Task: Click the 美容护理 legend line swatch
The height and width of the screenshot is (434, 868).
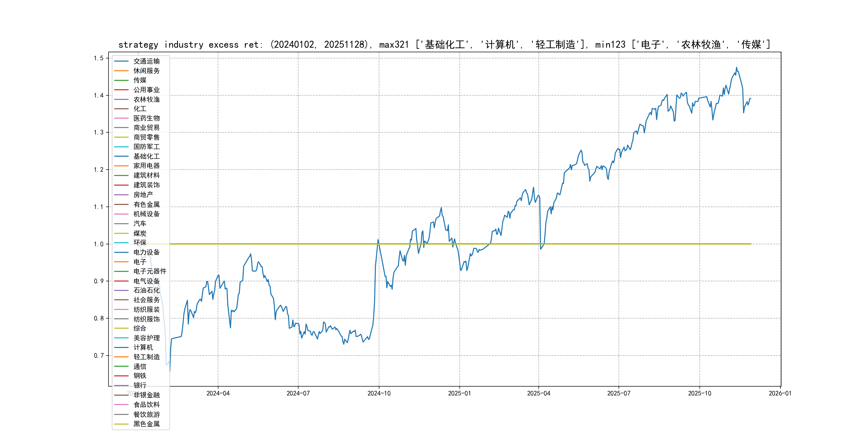Action: click(x=121, y=338)
